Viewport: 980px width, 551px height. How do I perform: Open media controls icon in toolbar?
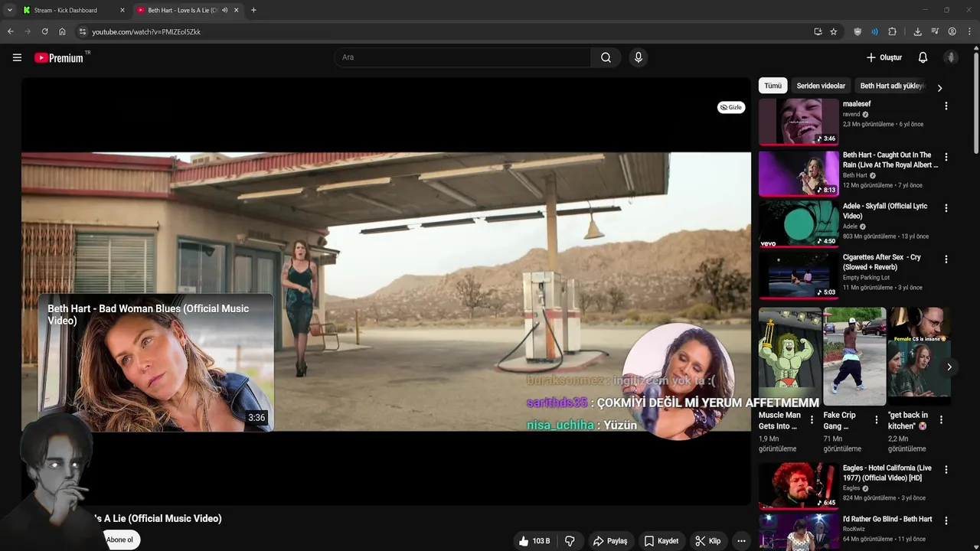click(935, 31)
